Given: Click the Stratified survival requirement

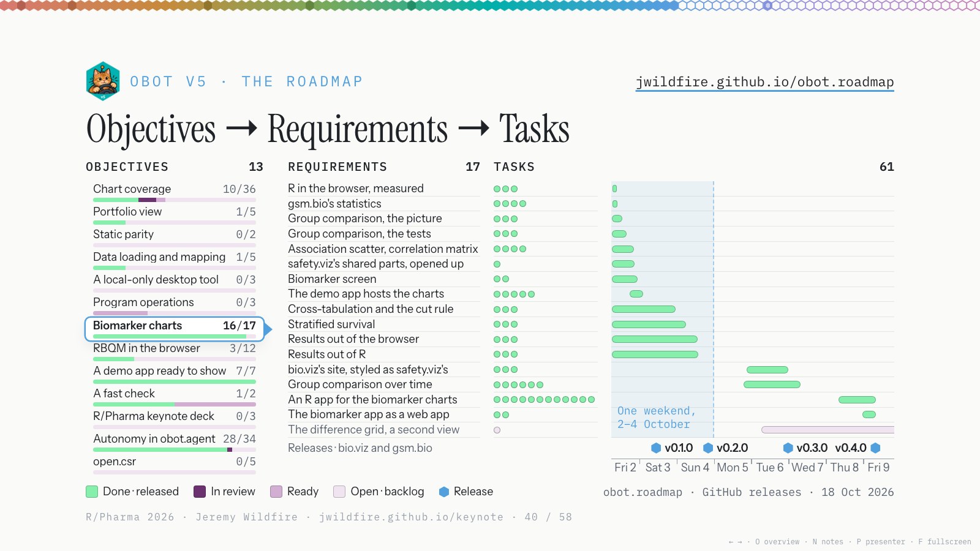Looking at the screenshot, I should click(384, 324).
